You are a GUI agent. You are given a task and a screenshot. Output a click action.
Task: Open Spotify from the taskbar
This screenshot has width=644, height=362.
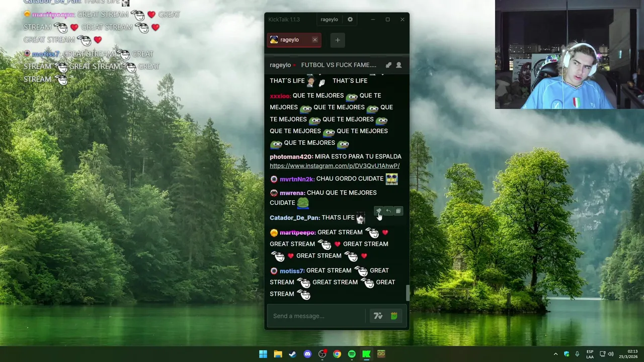(352, 354)
